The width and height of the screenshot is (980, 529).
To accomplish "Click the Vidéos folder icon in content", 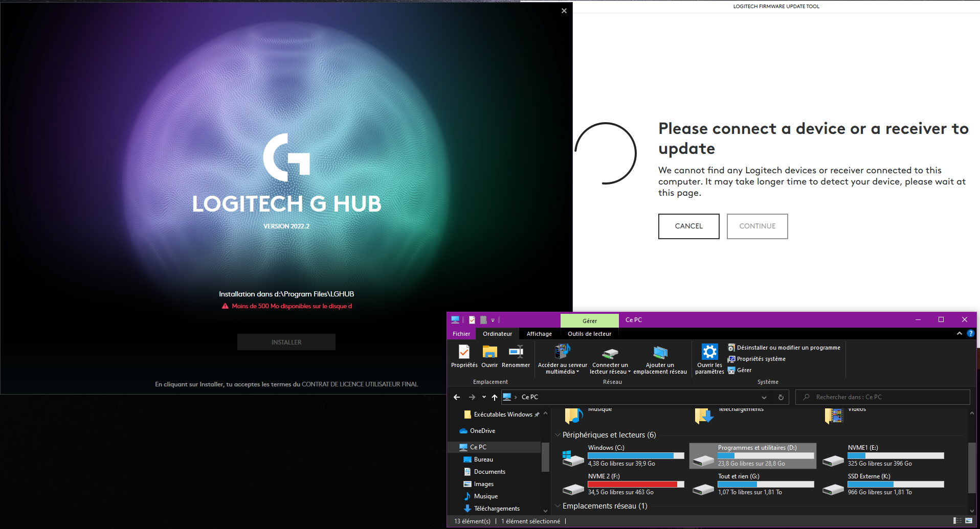I will 834,416.
